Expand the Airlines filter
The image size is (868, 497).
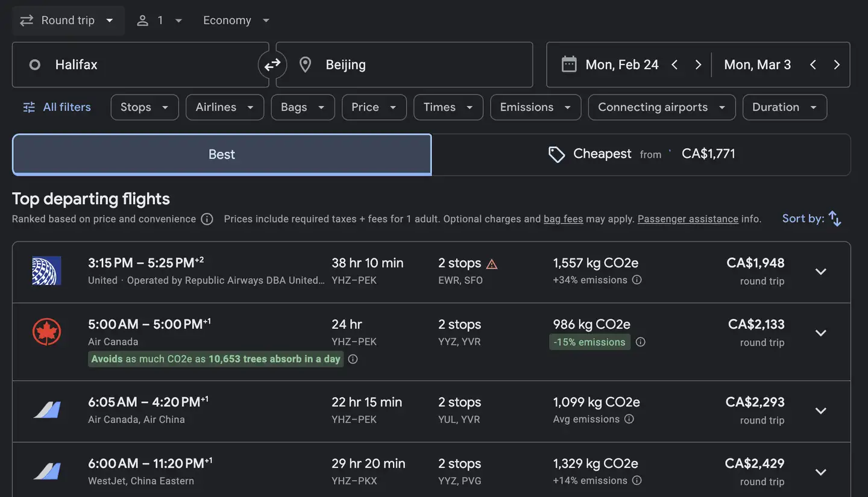[224, 107]
